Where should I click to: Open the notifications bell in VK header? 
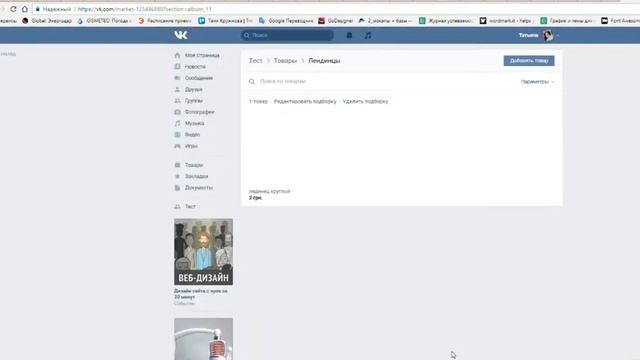tap(349, 36)
